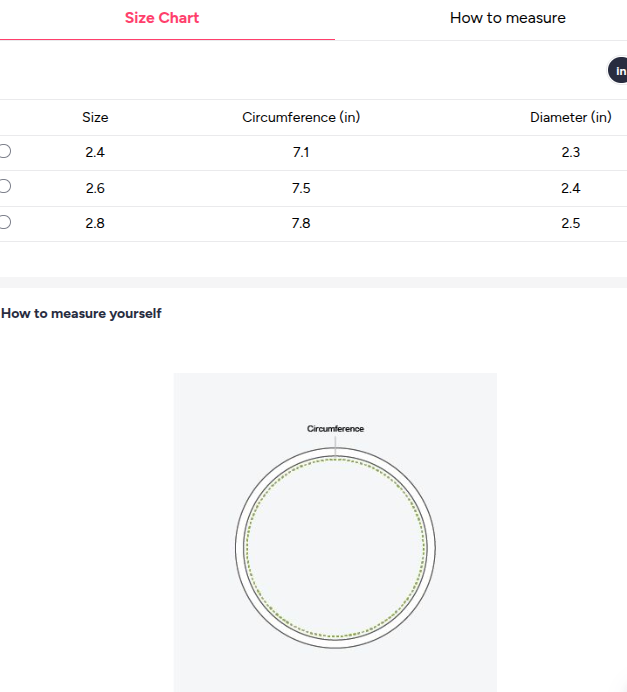Select the radio button for size 2.4
Image resolution: width=627 pixels, height=692 pixels.
pyautogui.click(x=5, y=151)
